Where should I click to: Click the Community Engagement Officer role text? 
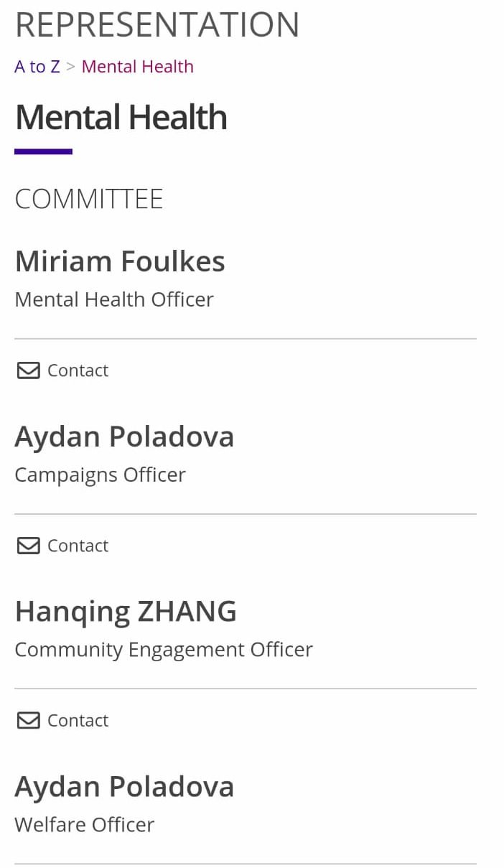coord(164,650)
